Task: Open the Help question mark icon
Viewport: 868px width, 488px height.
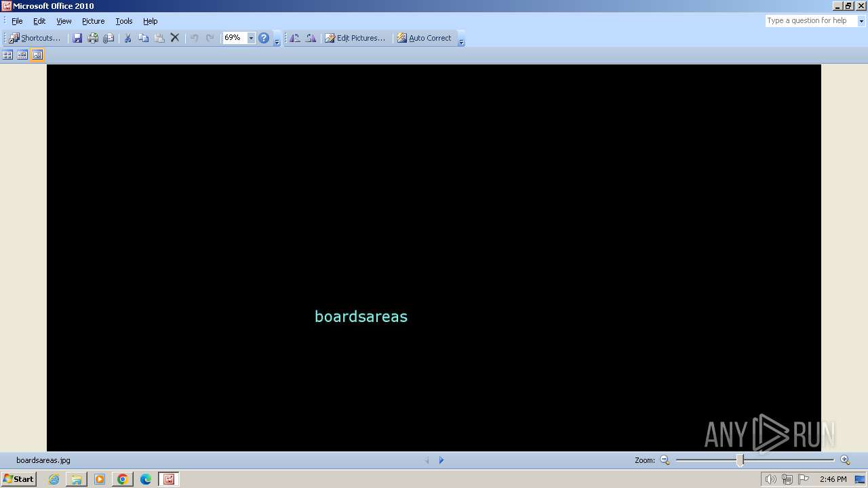Action: [x=264, y=38]
